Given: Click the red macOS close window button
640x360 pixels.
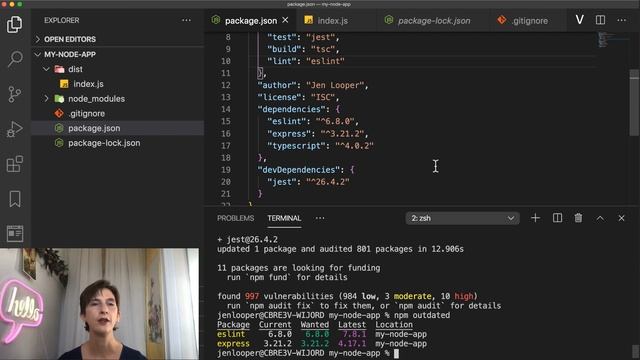Looking at the screenshot, I should point(4,4).
